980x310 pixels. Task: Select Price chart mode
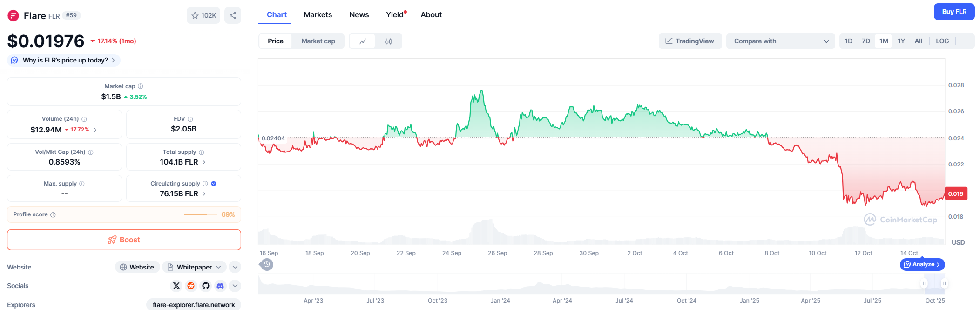coord(276,41)
